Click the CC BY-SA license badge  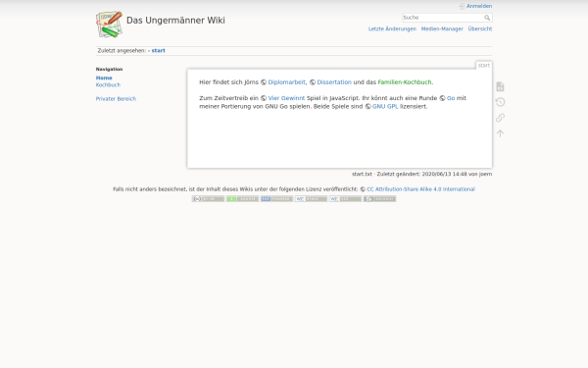(208, 198)
